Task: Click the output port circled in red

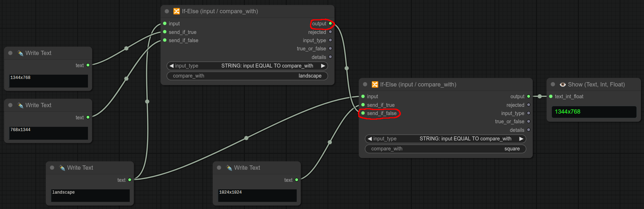Action: click(x=330, y=24)
